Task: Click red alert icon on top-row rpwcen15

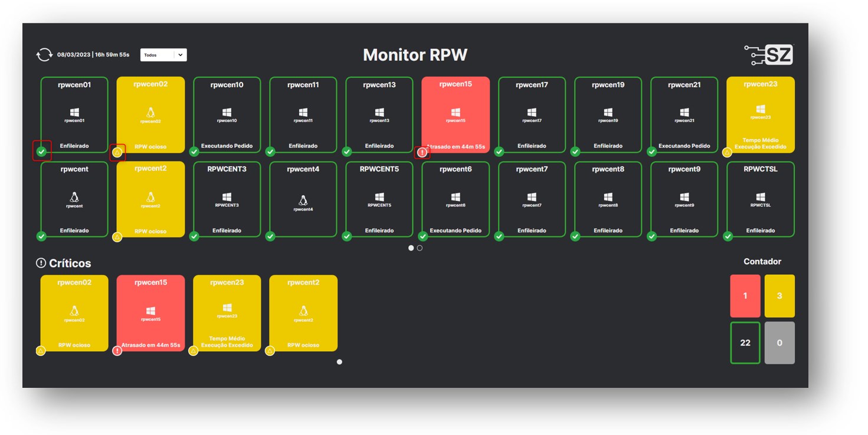Action: (x=422, y=153)
